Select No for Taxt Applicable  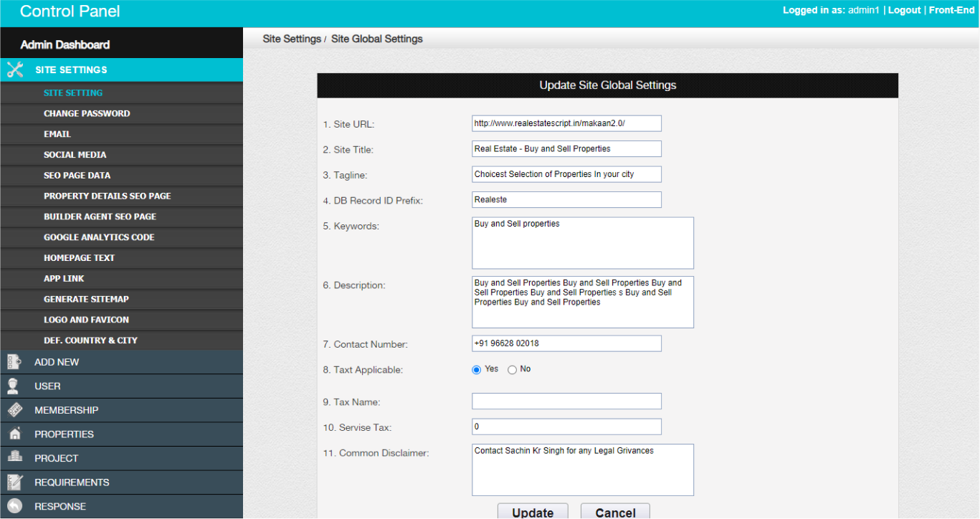[x=512, y=370]
